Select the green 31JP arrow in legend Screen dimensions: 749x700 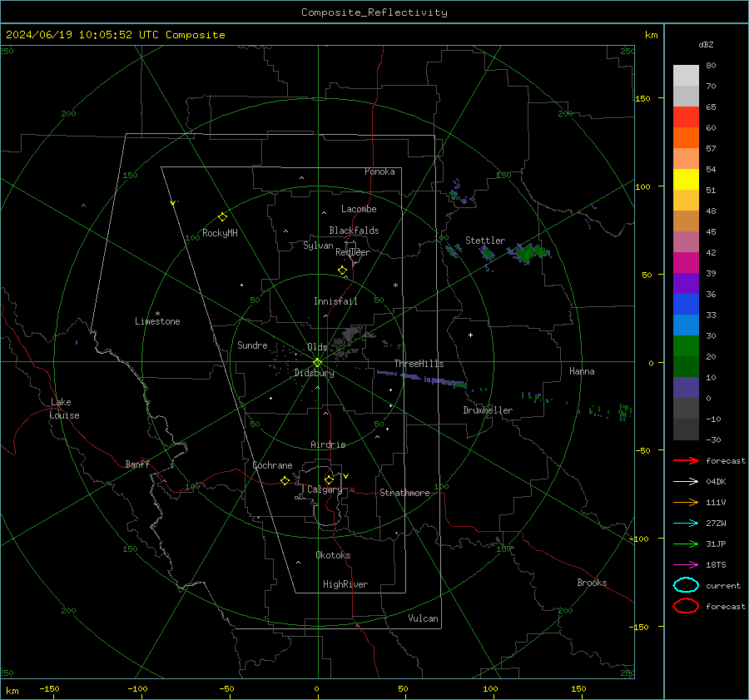[x=686, y=544]
